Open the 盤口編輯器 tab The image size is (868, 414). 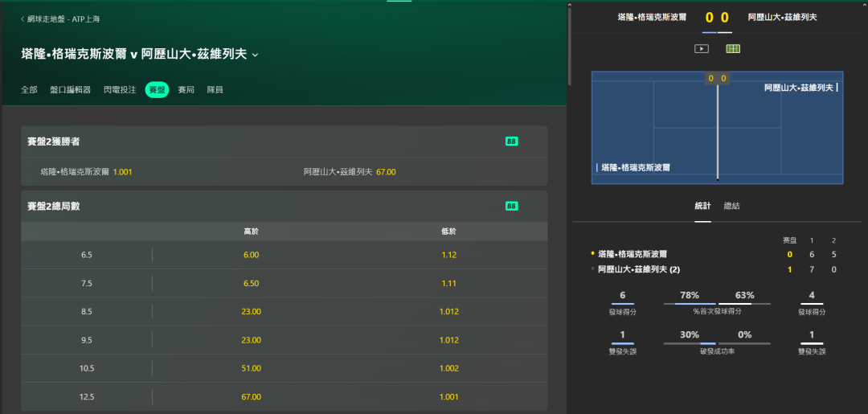(70, 90)
